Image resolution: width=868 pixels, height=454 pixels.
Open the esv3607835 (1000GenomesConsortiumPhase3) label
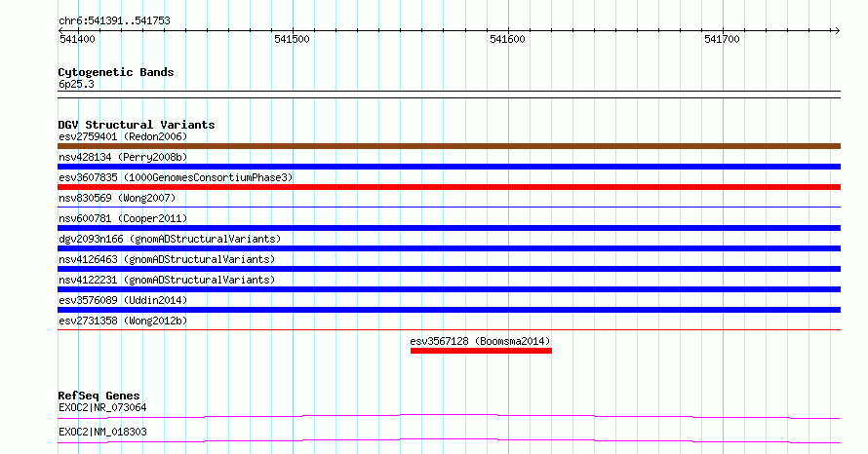(x=176, y=177)
